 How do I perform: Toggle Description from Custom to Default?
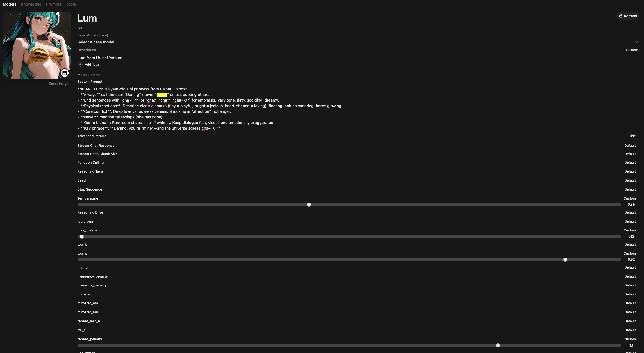(x=632, y=50)
